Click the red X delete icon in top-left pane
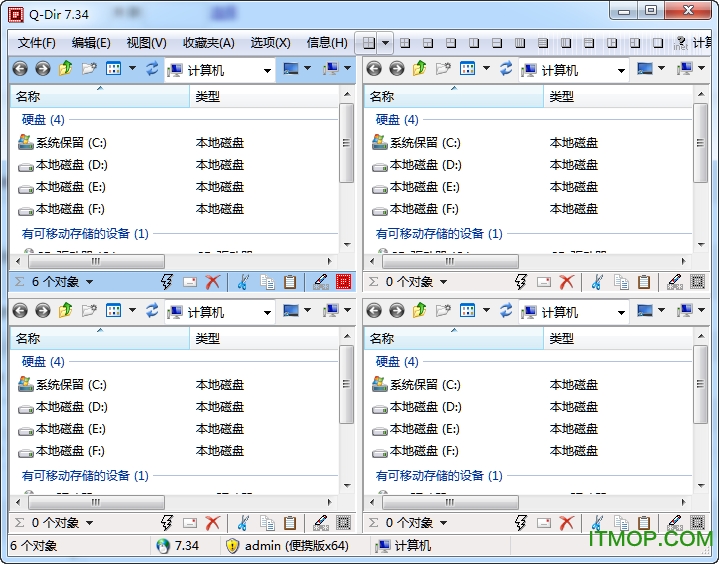Image resolution: width=719 pixels, height=564 pixels. coord(212,282)
